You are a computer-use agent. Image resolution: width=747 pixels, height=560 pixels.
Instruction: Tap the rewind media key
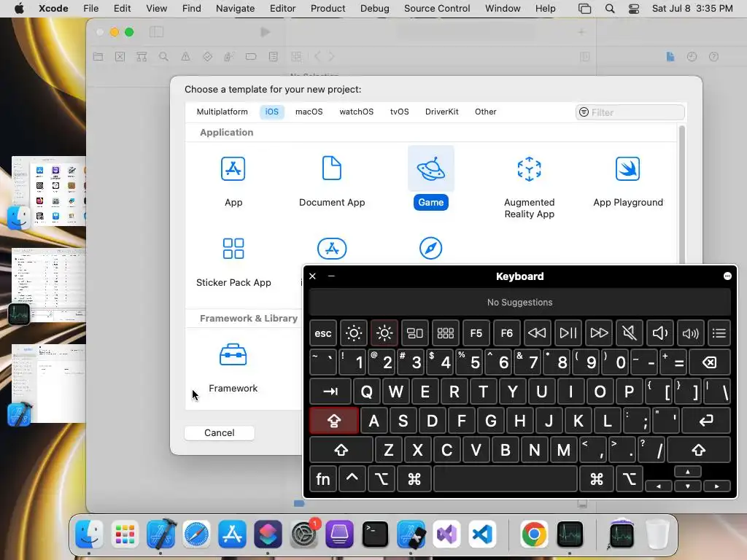point(537,333)
